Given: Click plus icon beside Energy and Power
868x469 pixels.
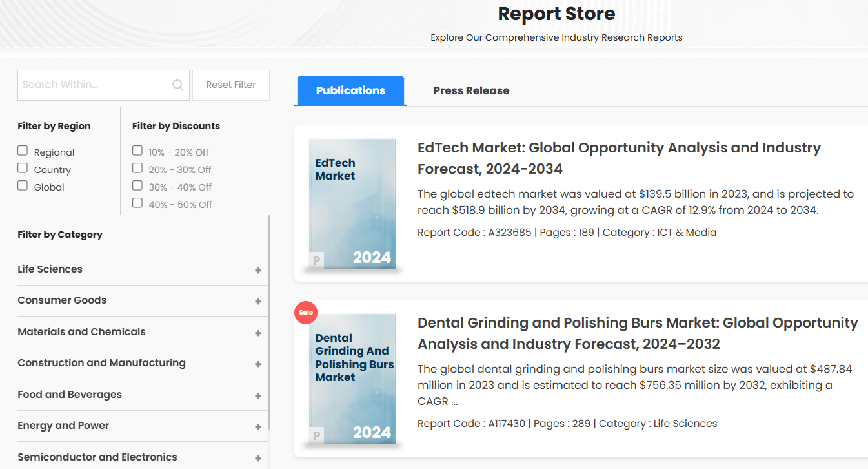Looking at the screenshot, I should (258, 427).
